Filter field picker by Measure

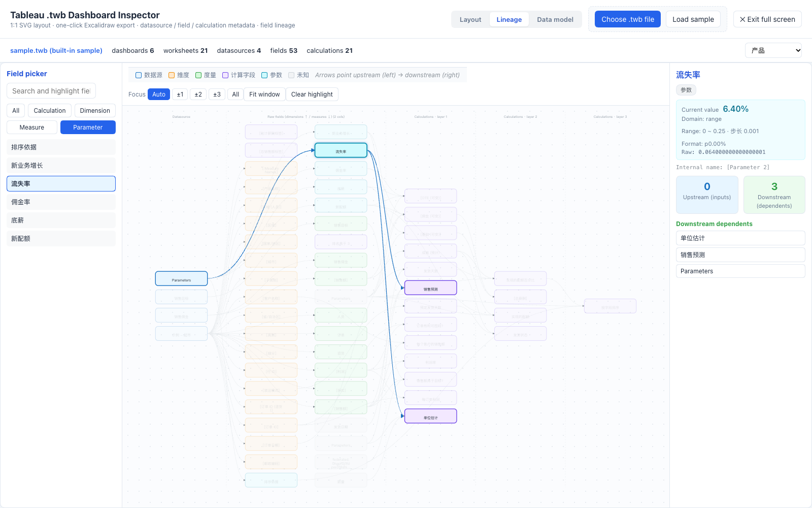tap(32, 128)
